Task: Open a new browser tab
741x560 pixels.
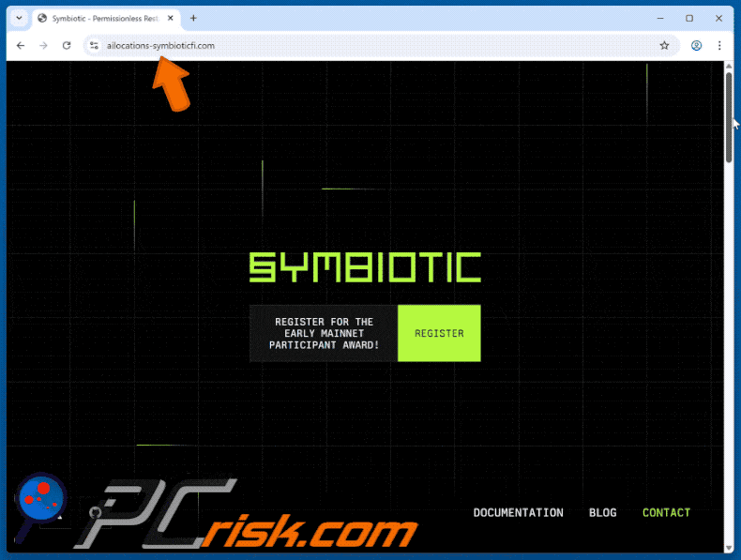Action: [193, 19]
